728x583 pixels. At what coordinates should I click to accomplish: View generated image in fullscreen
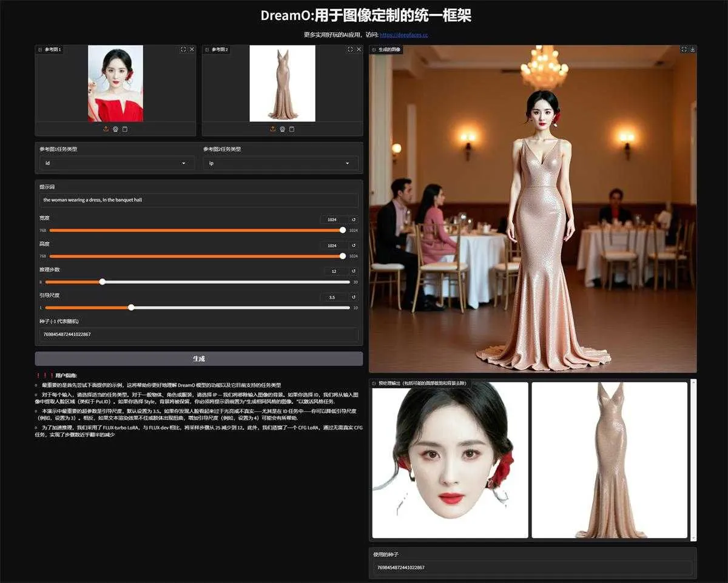tap(684, 49)
